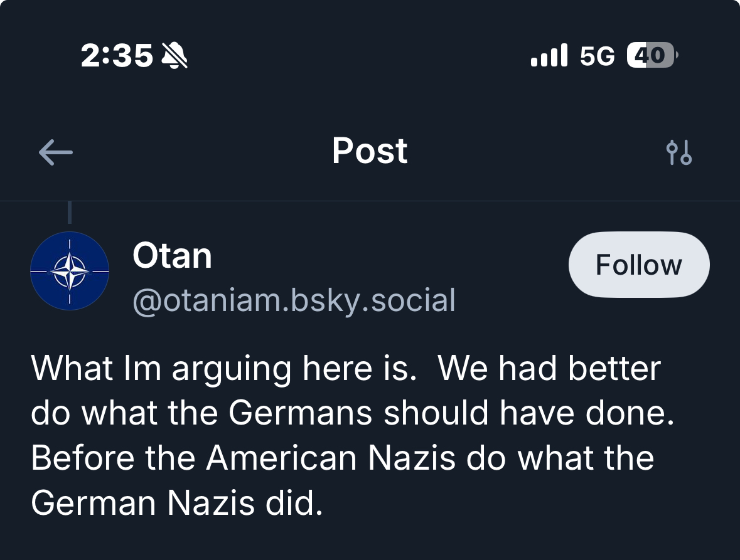Tap Otan's NATO compass avatar
This screenshot has width=740, height=560.
[70, 271]
